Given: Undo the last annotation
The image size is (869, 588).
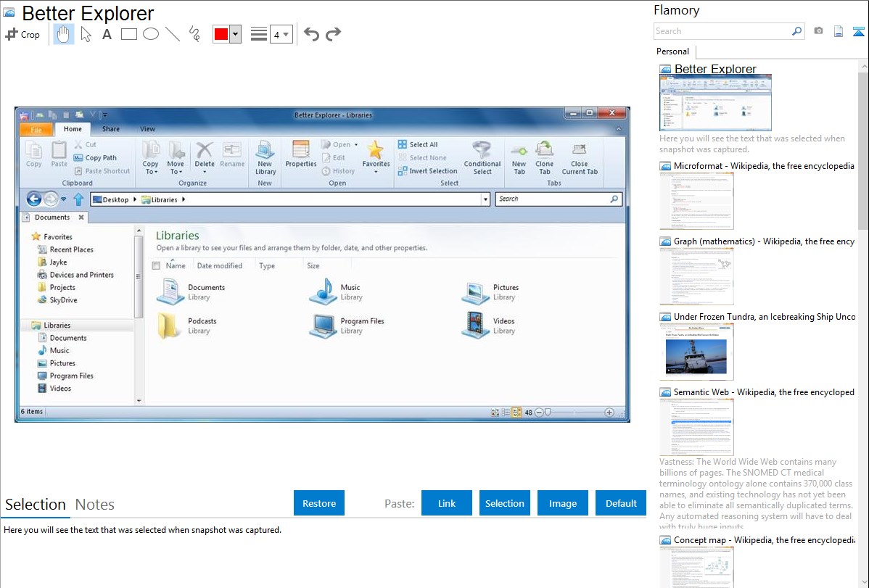Looking at the screenshot, I should coord(311,34).
